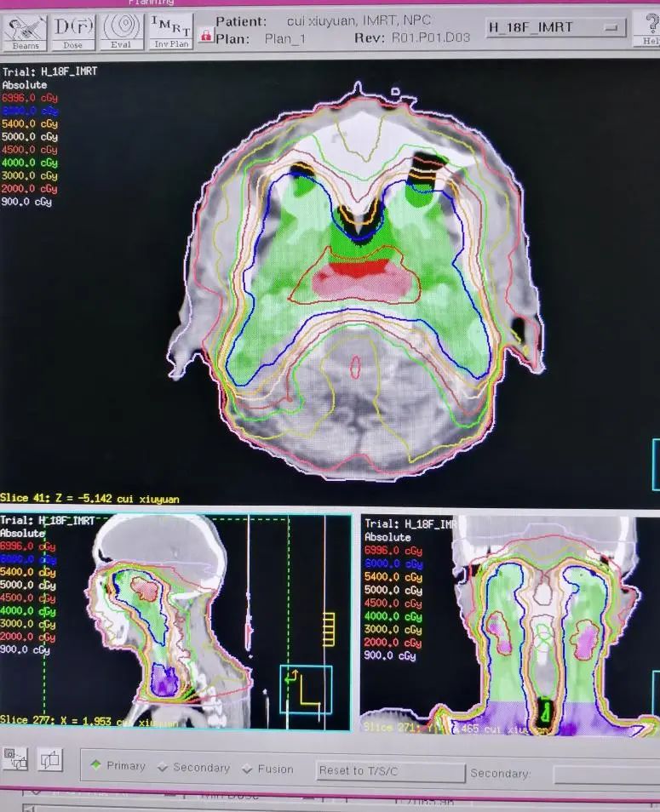
Task: Click the second layout icon beside it
Action: click(49, 760)
